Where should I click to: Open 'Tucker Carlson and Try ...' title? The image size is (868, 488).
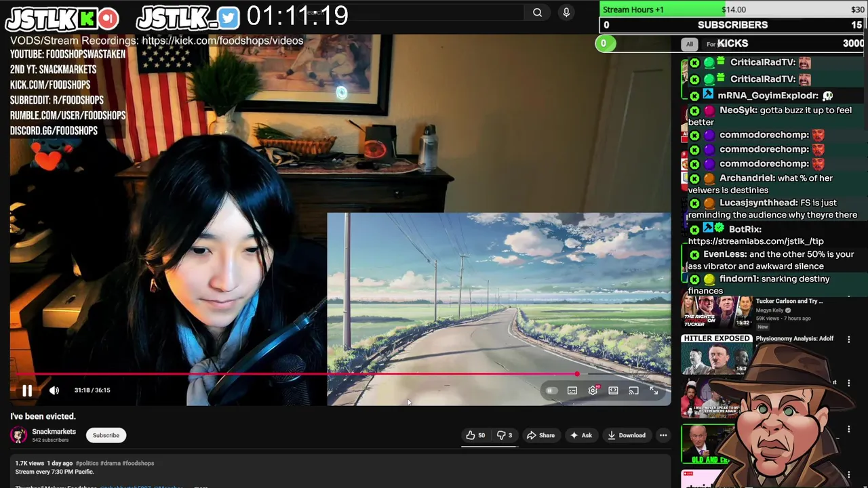[x=789, y=301]
